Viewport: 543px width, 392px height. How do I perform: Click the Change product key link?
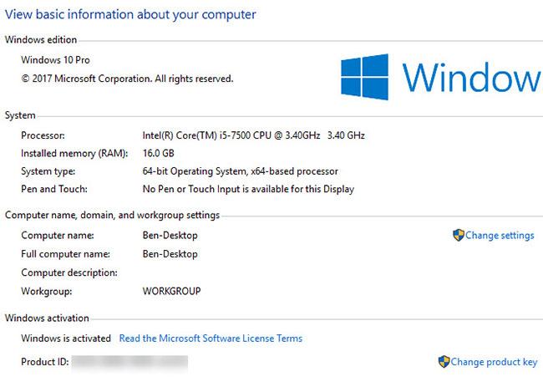[x=494, y=362]
